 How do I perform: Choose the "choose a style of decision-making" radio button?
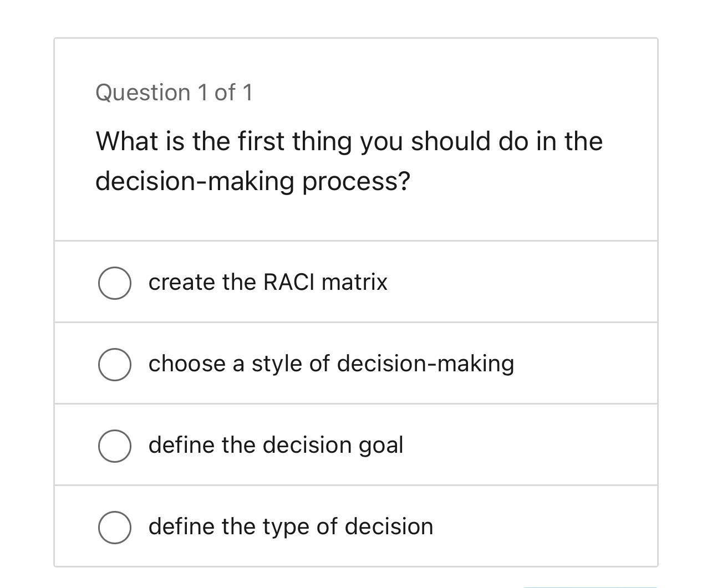[x=115, y=365]
